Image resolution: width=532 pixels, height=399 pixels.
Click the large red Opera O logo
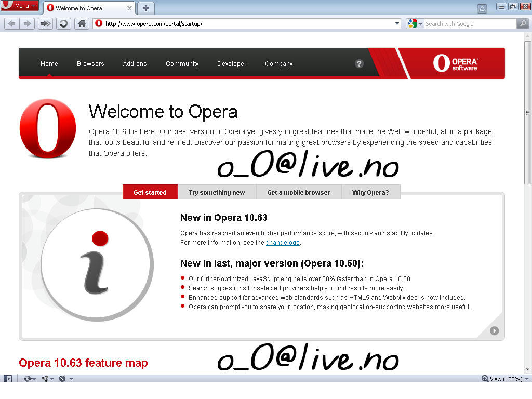48,128
